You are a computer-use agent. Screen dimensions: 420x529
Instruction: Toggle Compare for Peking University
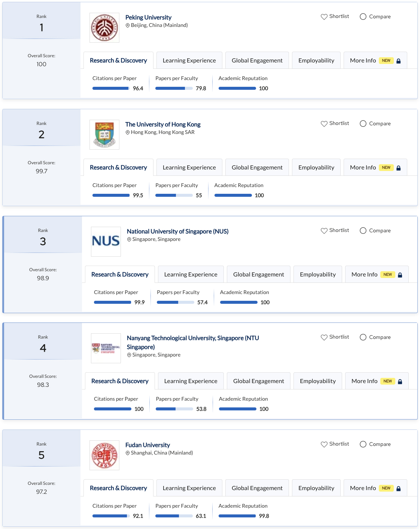click(x=363, y=16)
